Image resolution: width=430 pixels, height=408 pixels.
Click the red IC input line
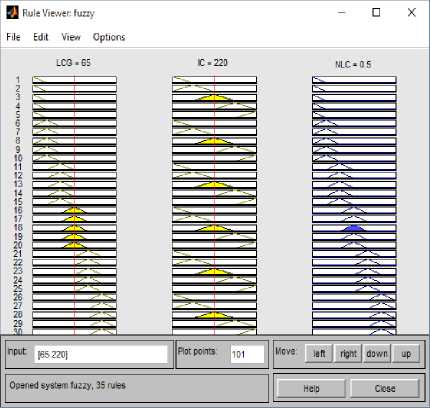(x=215, y=205)
